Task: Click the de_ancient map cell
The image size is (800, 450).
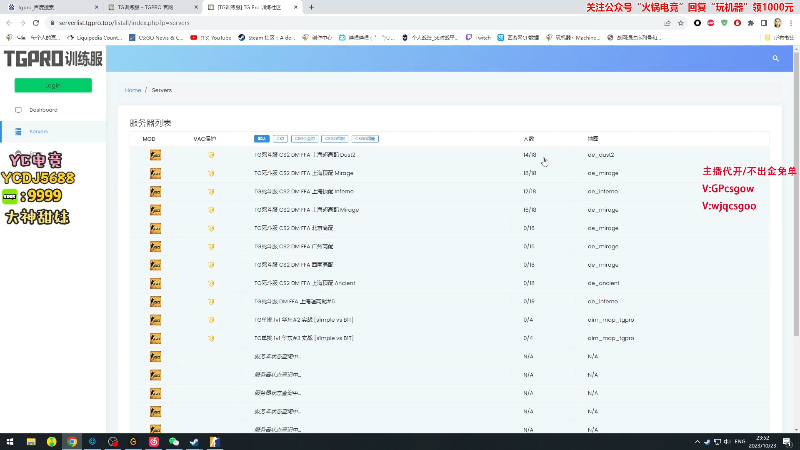Action: click(x=603, y=283)
